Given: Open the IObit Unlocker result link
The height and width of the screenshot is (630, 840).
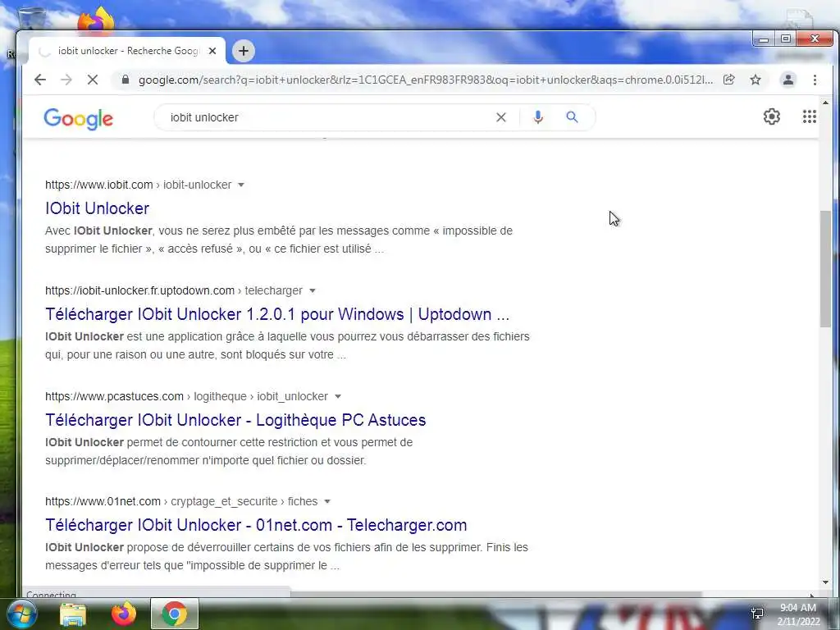Looking at the screenshot, I should click(97, 208).
